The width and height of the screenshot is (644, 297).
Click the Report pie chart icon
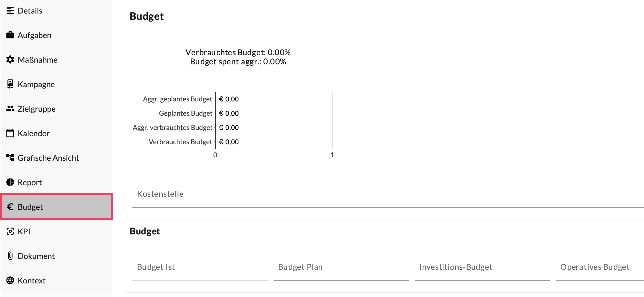pyautogui.click(x=10, y=182)
